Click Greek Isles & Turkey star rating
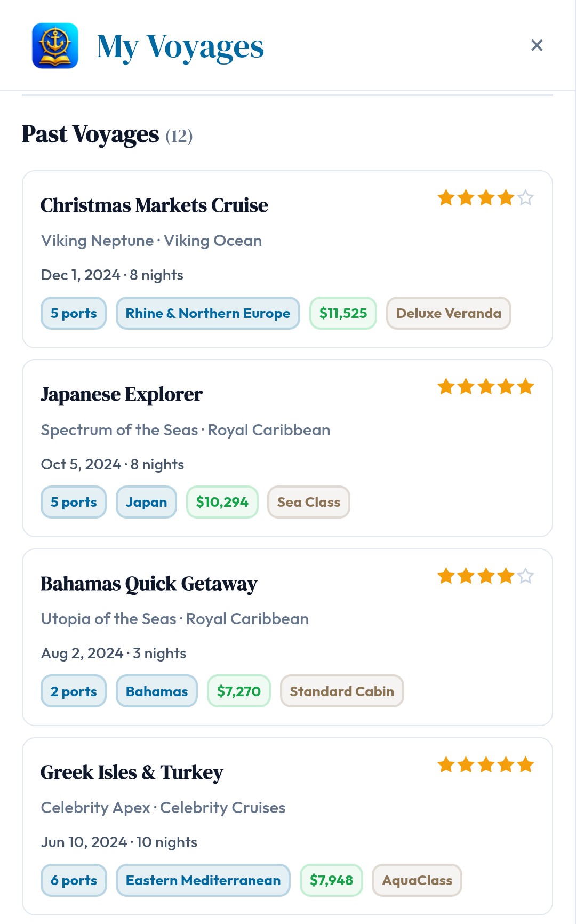The image size is (576, 924). click(x=485, y=765)
